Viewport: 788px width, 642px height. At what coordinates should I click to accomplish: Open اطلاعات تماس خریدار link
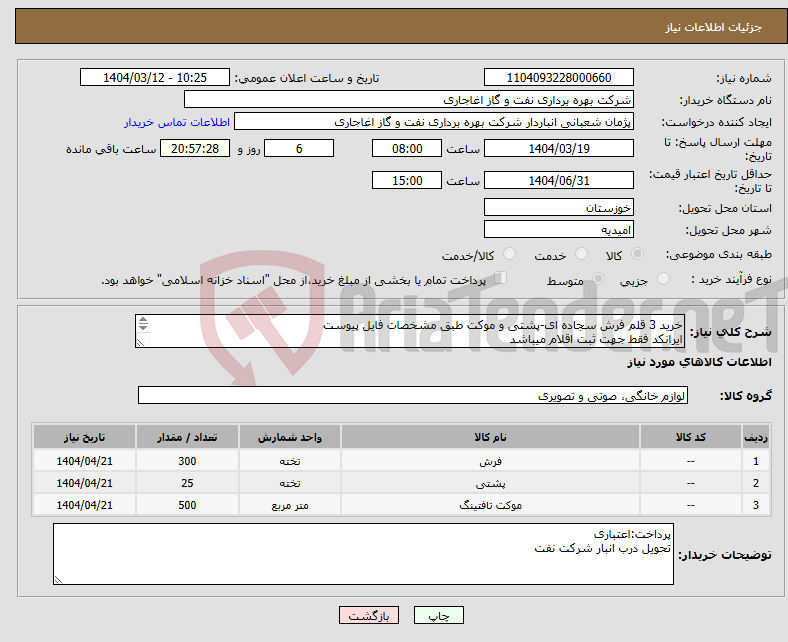click(x=177, y=122)
